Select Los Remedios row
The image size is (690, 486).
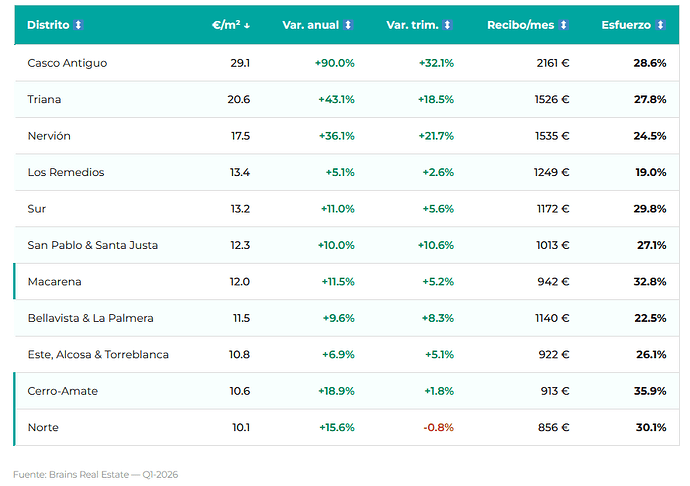click(x=347, y=172)
